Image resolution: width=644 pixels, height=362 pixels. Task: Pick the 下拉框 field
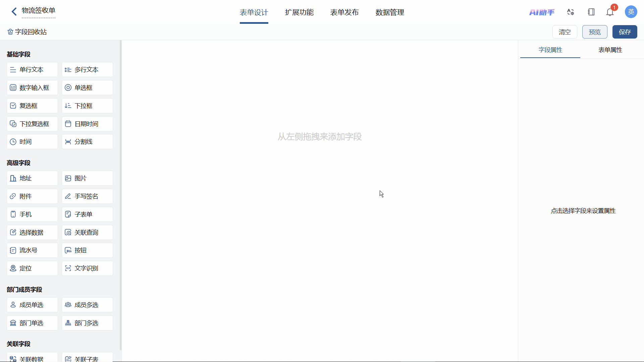coord(87,106)
